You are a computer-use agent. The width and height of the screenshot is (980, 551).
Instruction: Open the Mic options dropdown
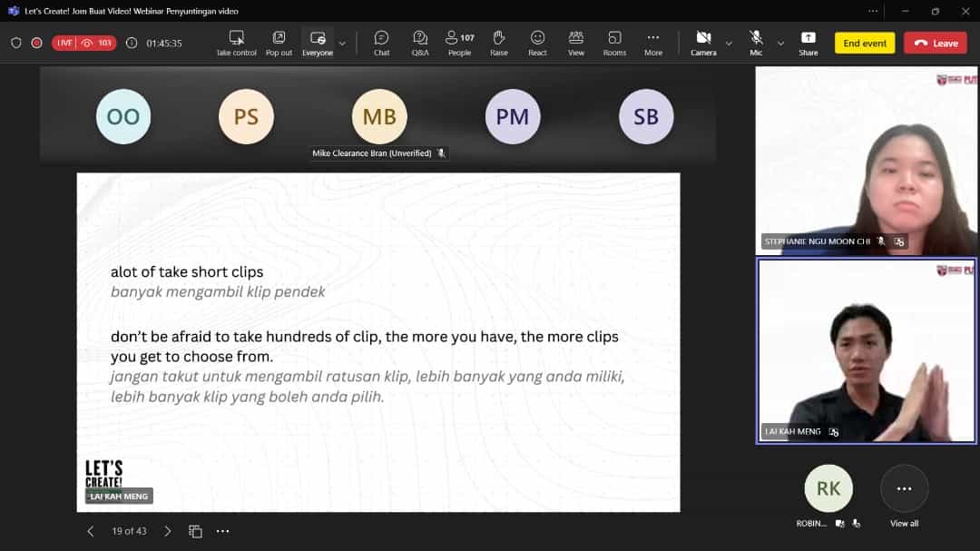pos(780,43)
